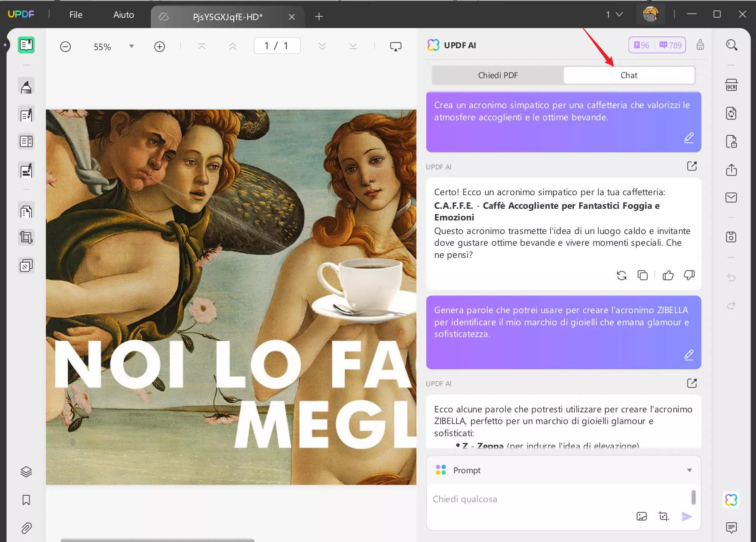The width and height of the screenshot is (756, 542).
Task: Like the C.A.F.F.E. response
Action: [668, 275]
